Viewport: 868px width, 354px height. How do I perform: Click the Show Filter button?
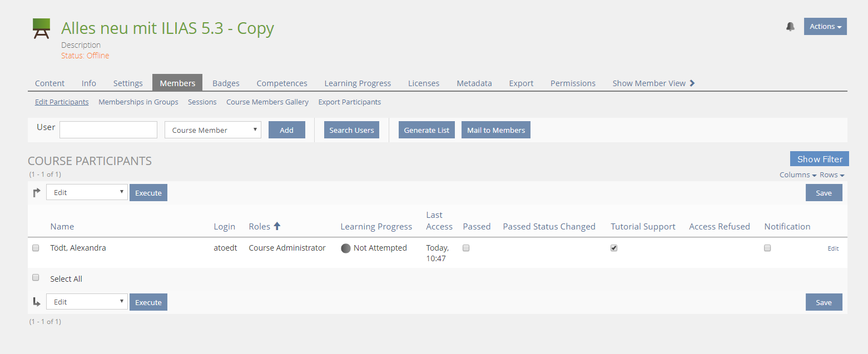(820, 159)
